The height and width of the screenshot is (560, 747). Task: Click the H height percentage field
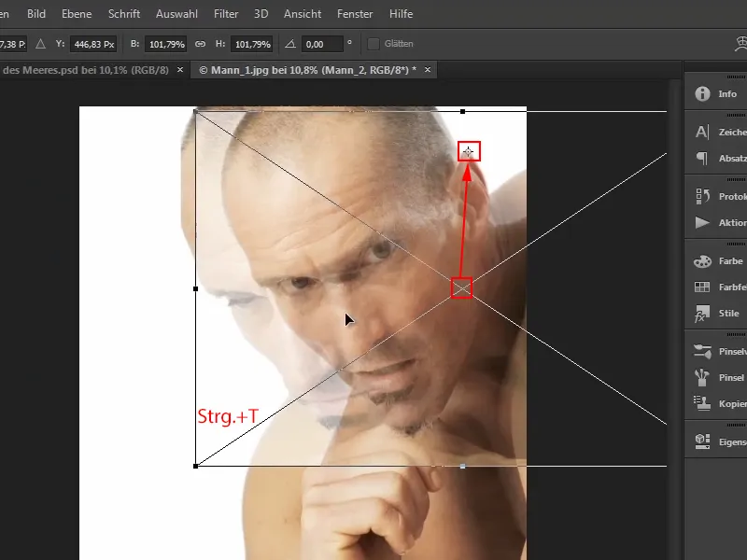coord(251,44)
